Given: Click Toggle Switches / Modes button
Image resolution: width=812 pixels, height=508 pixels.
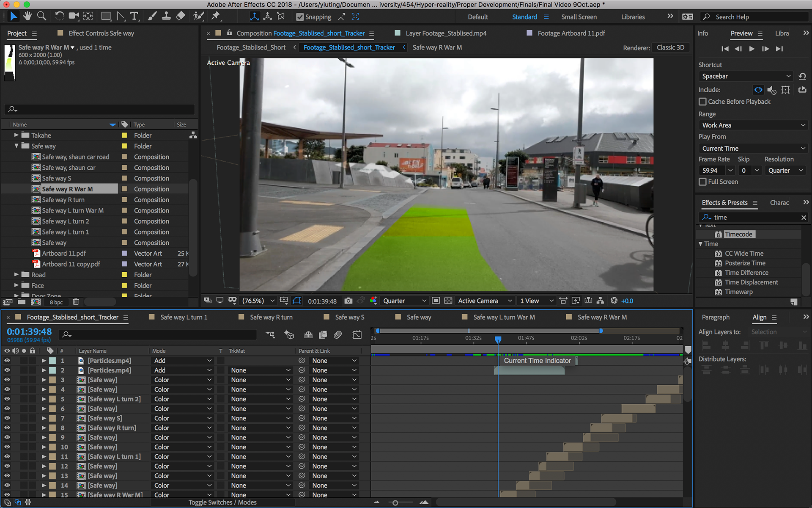Looking at the screenshot, I should tap(222, 502).
